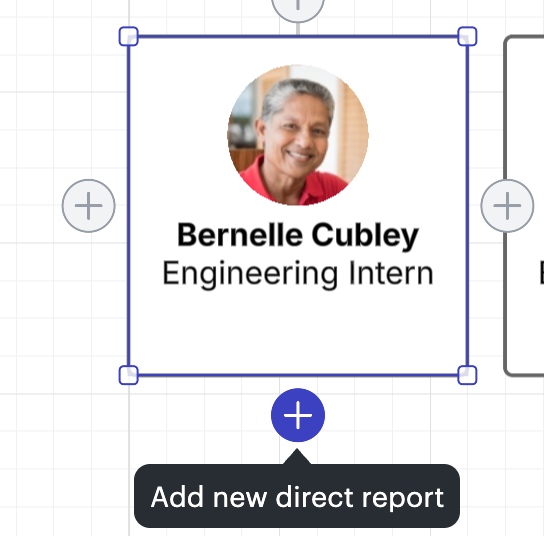This screenshot has width=544, height=536.
Task: Click the top edge of the selection border
Action: click(x=298, y=36)
